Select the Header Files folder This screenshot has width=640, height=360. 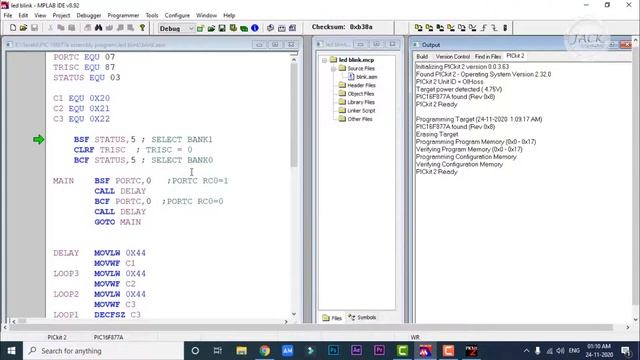357,85
